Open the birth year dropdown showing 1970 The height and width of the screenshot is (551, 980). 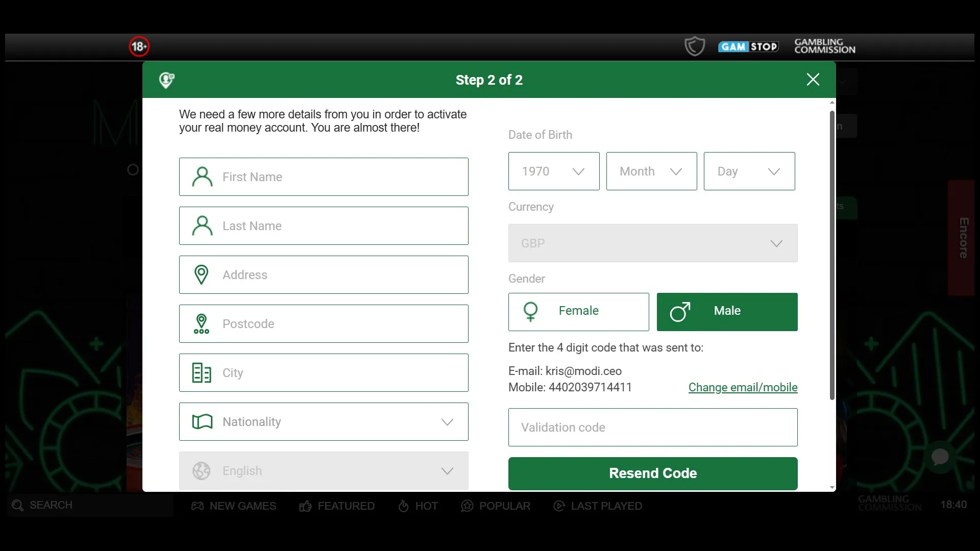pos(554,171)
